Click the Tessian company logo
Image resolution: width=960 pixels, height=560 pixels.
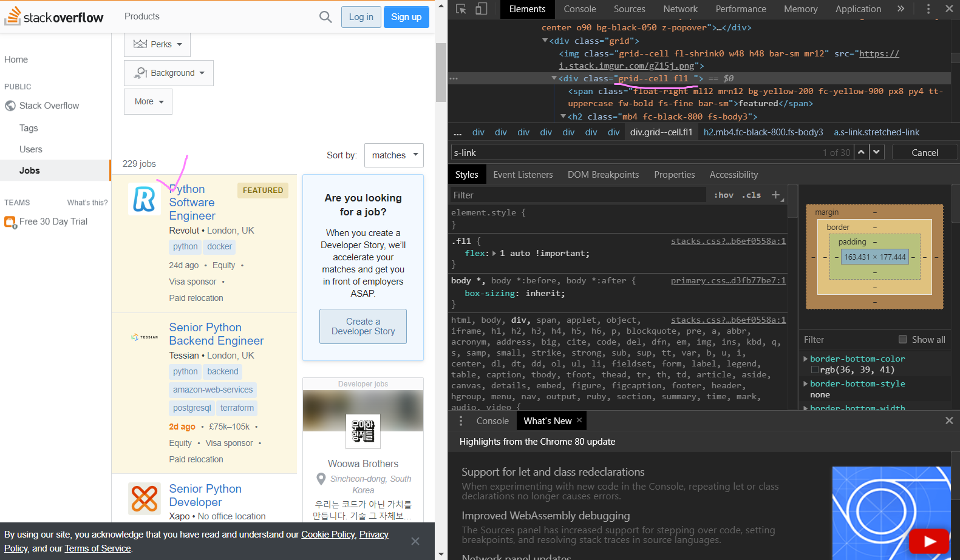coord(145,337)
